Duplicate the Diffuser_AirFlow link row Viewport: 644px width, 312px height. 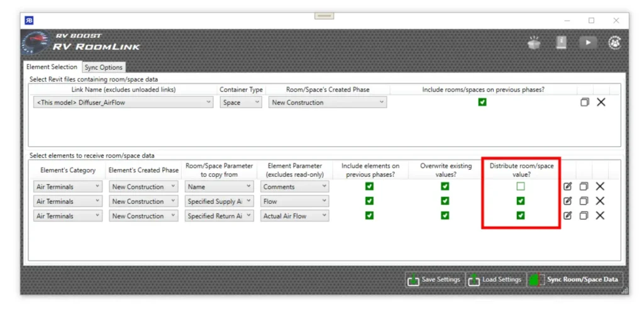coord(584,103)
